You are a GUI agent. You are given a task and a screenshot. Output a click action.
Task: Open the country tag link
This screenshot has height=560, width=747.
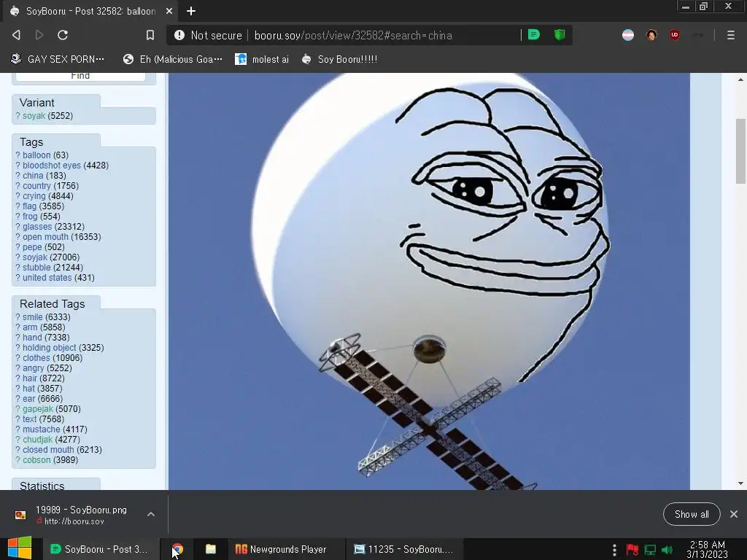[x=36, y=186]
